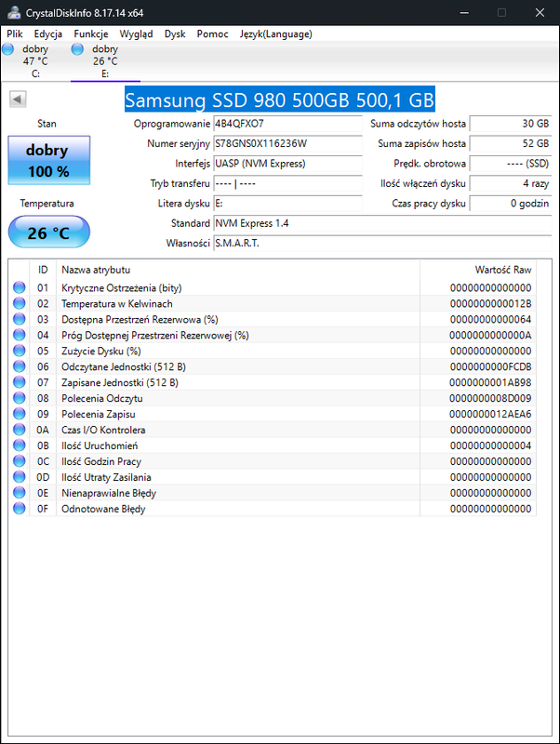Image resolution: width=560 pixels, height=744 pixels.
Task: Click the Tryb transferu value field
Action: pyautogui.click(x=287, y=183)
